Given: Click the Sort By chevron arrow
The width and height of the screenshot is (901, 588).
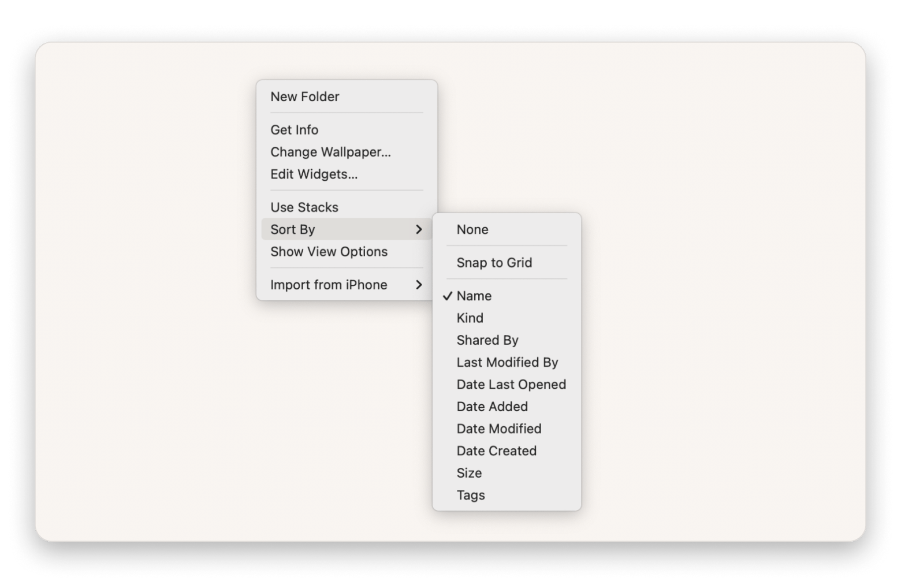Looking at the screenshot, I should click(x=420, y=229).
